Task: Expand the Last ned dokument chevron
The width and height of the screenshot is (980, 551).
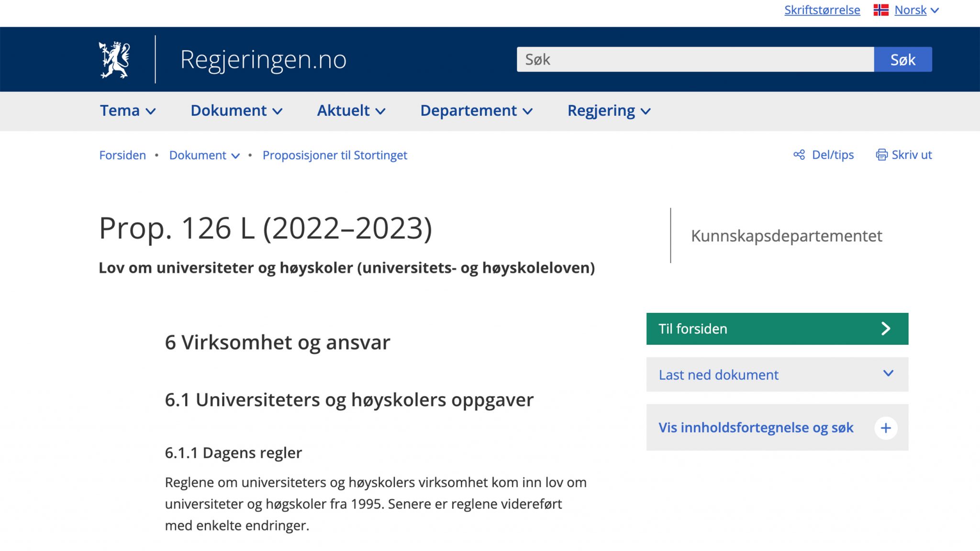Action: tap(888, 374)
